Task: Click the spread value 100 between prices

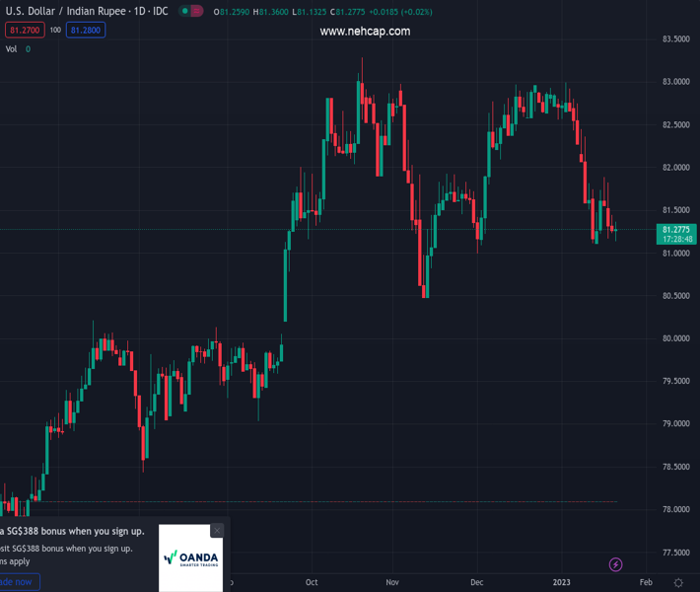Action: coord(55,31)
